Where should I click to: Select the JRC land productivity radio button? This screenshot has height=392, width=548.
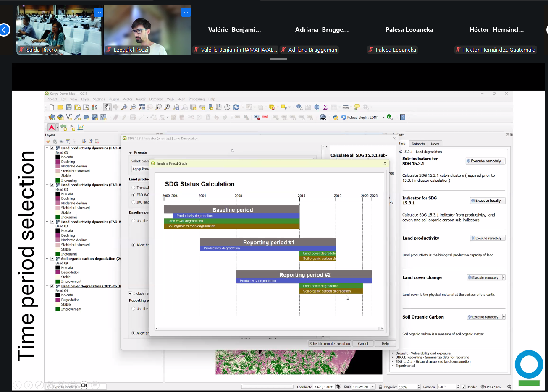134,202
